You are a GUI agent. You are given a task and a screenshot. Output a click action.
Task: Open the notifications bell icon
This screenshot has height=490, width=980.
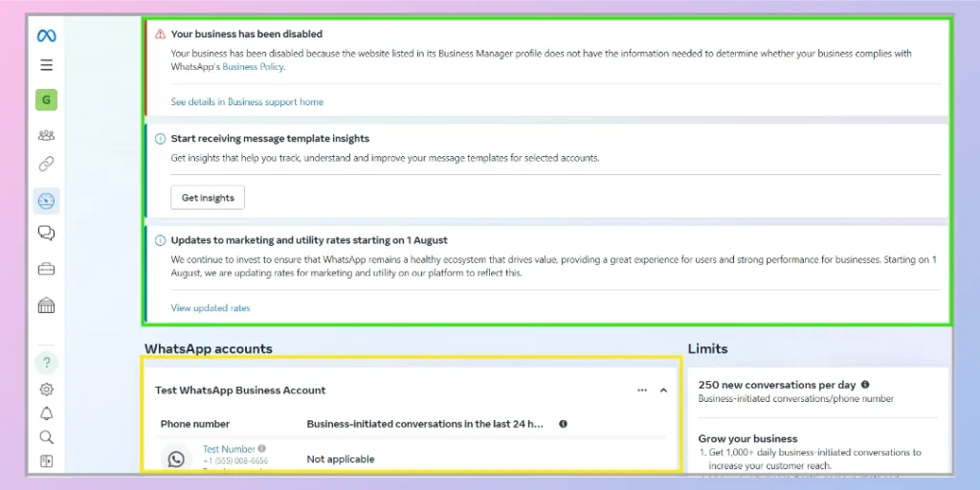click(x=46, y=413)
